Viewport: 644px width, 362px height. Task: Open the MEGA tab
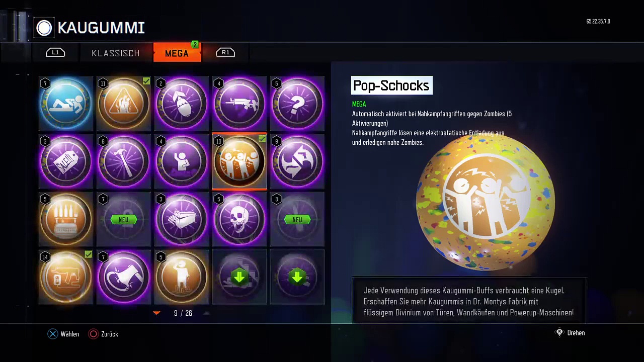tap(177, 53)
